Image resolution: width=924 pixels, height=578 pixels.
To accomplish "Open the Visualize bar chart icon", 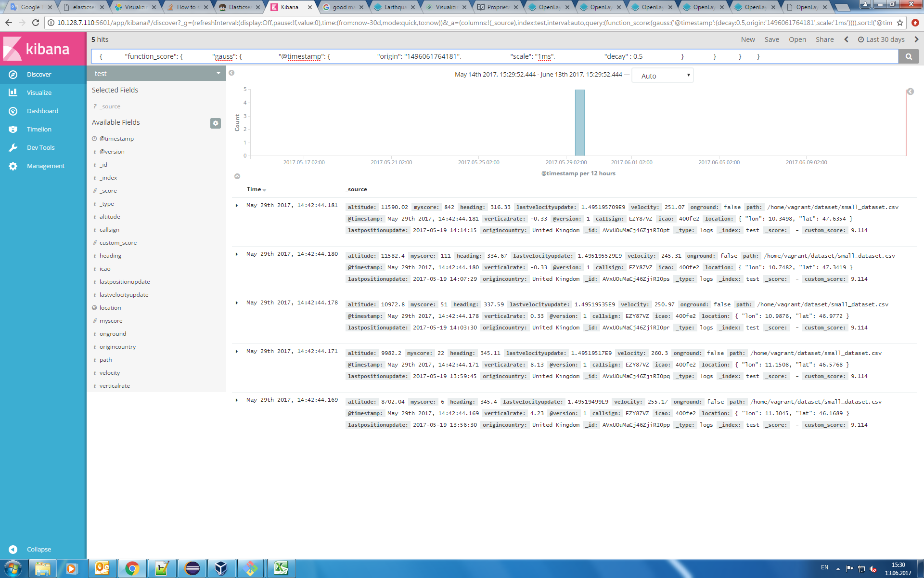I will click(x=13, y=92).
